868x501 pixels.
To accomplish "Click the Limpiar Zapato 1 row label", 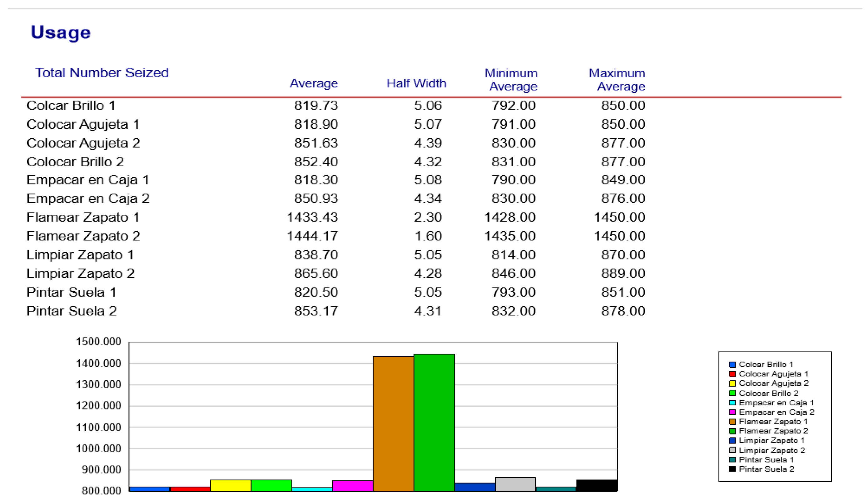I will click(81, 255).
